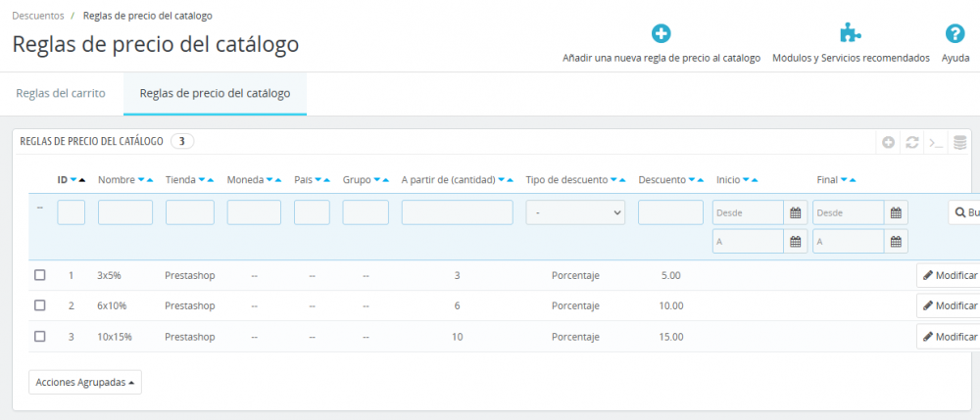This screenshot has width=980, height=420.
Task: Focus the A partir de quantity filter
Action: click(458, 212)
